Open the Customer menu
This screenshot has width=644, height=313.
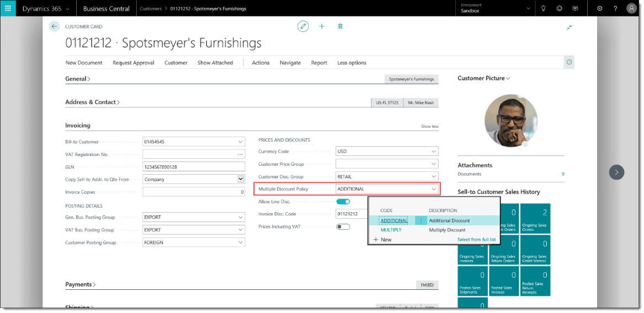pyautogui.click(x=176, y=63)
